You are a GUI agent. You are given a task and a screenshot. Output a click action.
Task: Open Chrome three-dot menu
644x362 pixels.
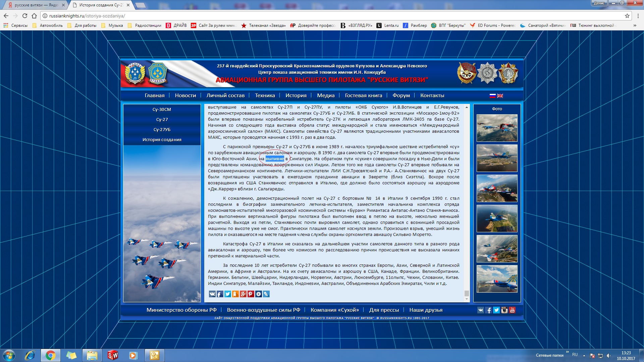coord(638,16)
